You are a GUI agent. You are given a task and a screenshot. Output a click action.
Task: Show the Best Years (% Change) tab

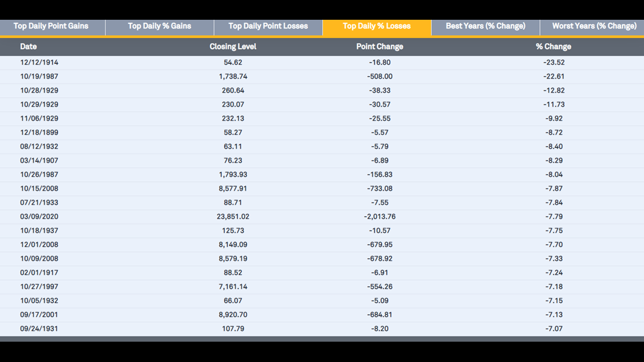point(485,27)
